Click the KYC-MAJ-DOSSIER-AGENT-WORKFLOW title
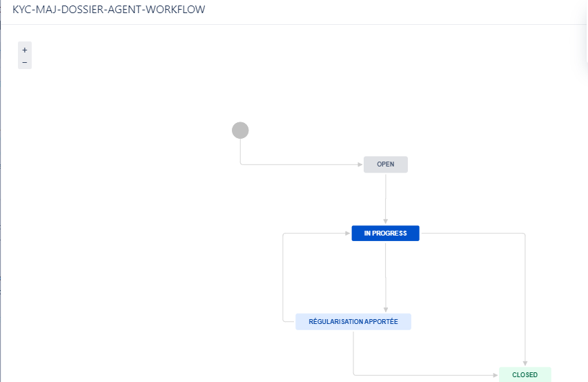The height and width of the screenshot is (382, 588). coord(108,10)
